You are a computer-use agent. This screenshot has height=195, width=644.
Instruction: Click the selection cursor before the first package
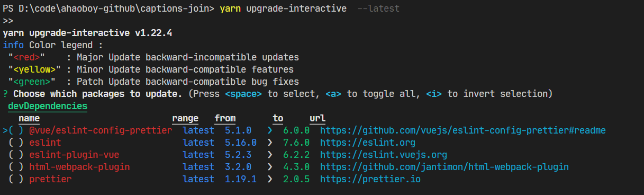pyautogui.click(x=5, y=130)
